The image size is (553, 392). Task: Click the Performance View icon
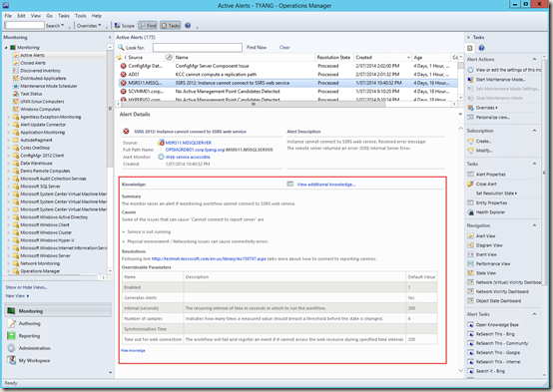(x=470, y=263)
